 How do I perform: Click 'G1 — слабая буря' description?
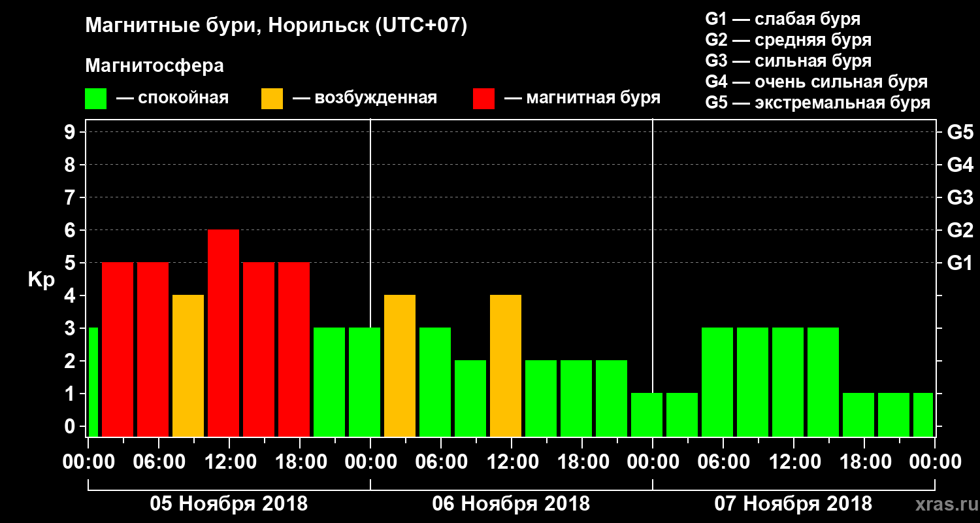[783, 19]
